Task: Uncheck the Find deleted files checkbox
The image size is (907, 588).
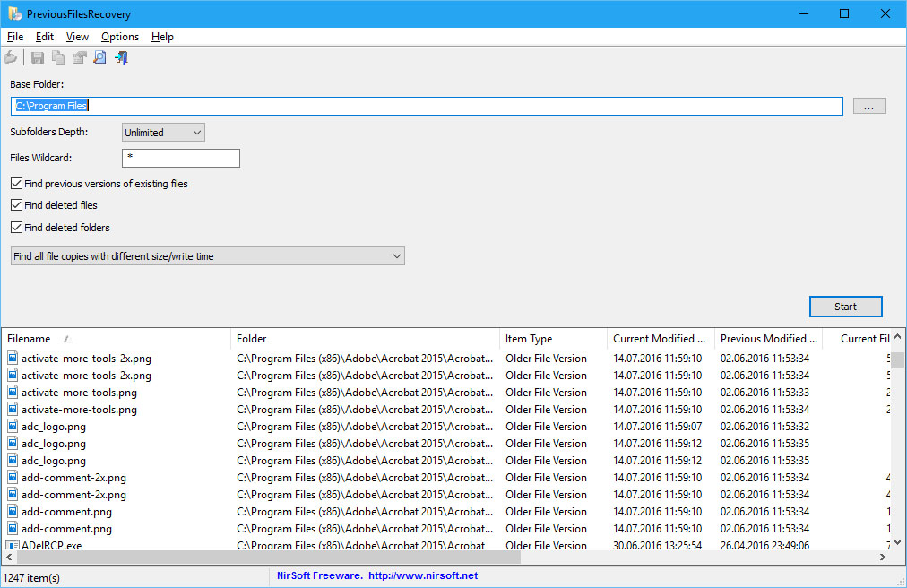Action: pos(17,205)
